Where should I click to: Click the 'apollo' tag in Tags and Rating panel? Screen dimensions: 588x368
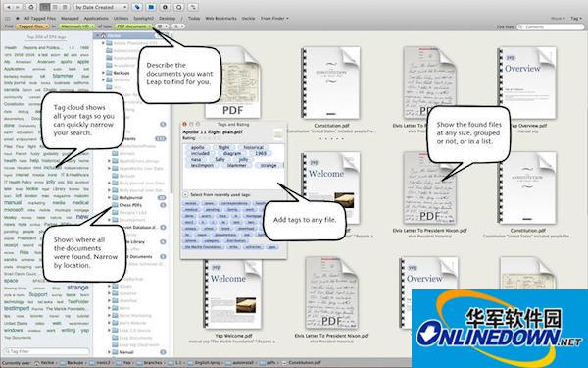(198, 147)
